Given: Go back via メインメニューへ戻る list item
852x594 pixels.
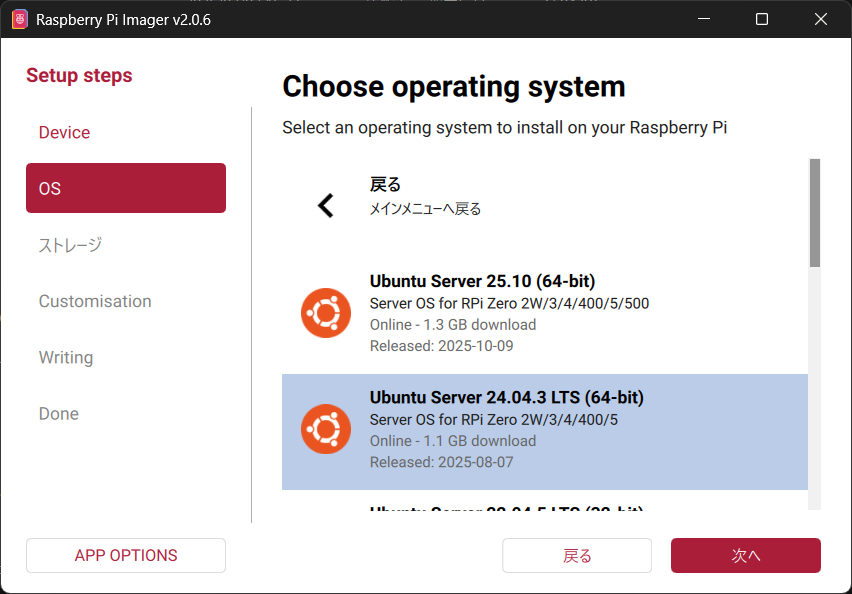Looking at the screenshot, I should tap(544, 196).
